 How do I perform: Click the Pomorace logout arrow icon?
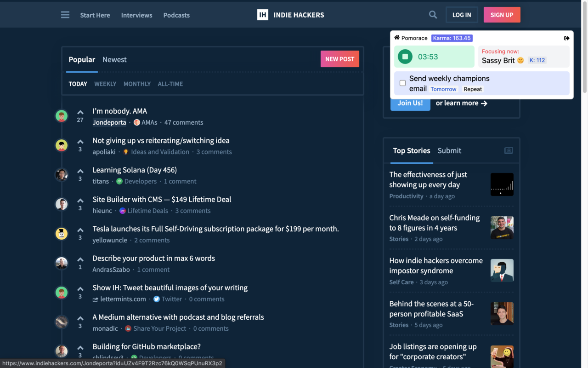(566, 38)
